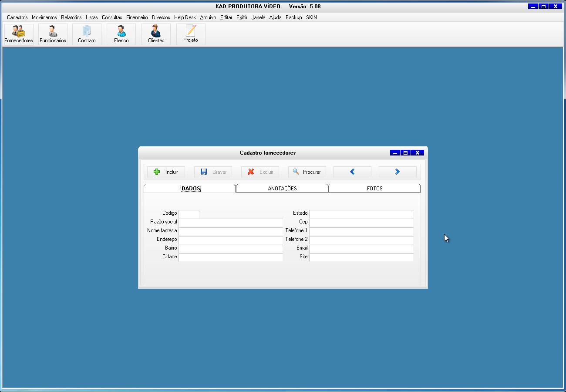Switch to the DADOS tab
This screenshot has height=392, width=566.
click(x=190, y=189)
